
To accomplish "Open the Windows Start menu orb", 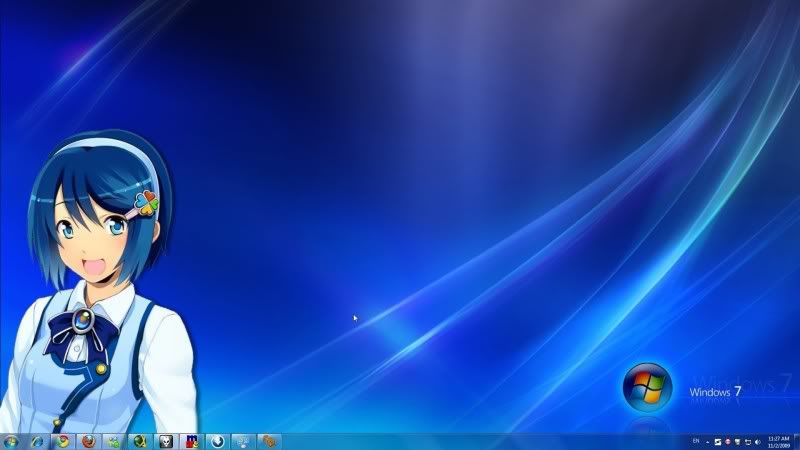I will (x=11, y=442).
